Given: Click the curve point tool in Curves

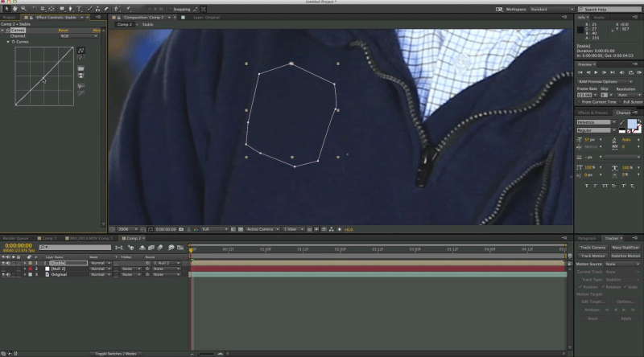Looking at the screenshot, I should click(x=81, y=51).
